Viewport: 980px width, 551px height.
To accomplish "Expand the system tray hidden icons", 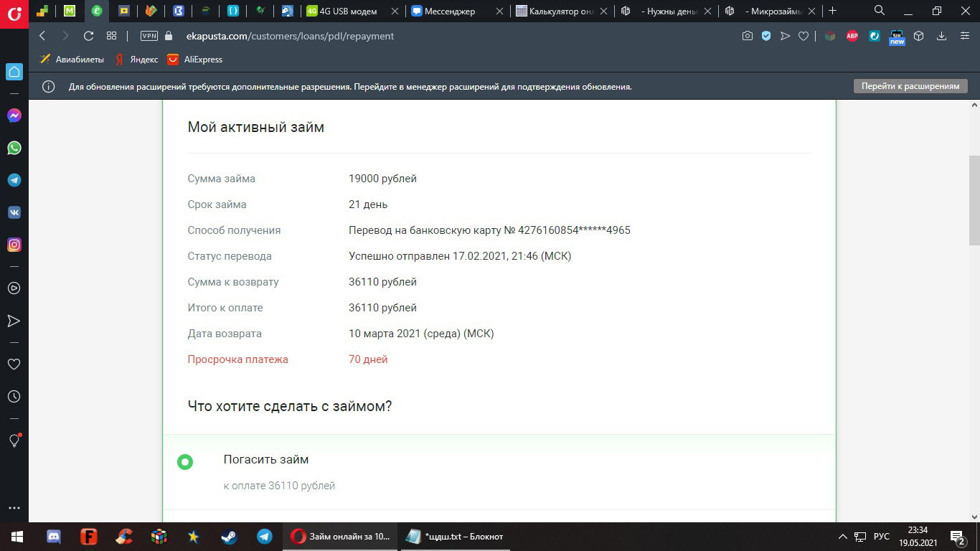I will [843, 537].
